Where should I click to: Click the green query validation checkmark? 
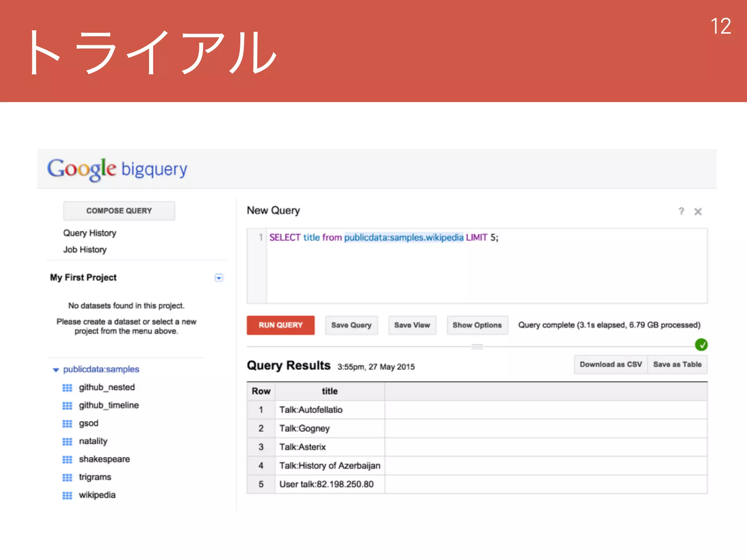tap(701, 345)
